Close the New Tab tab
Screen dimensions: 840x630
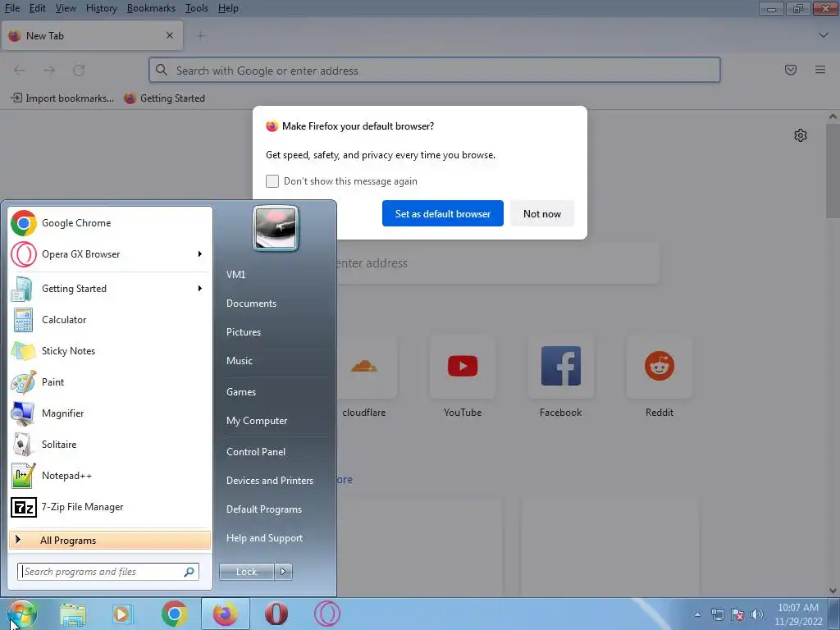[x=170, y=35]
